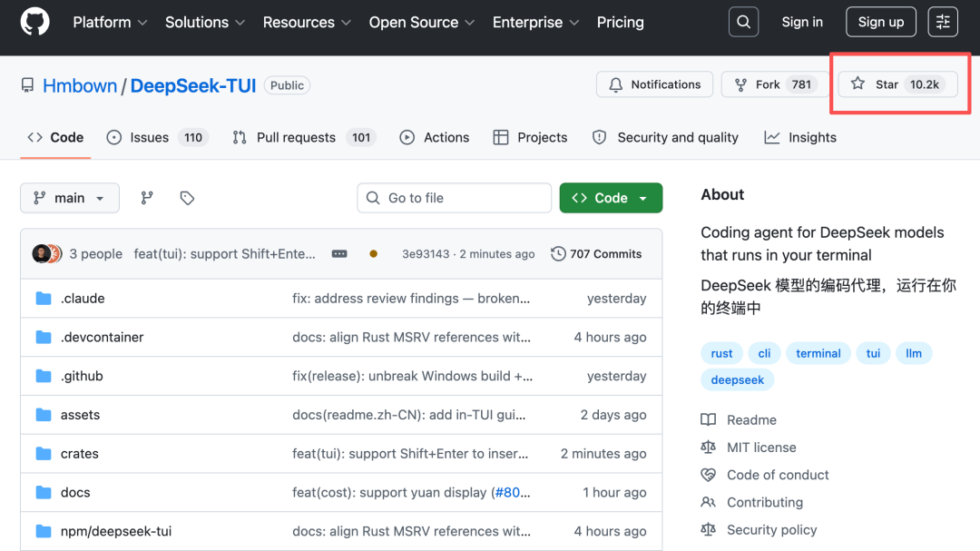980x551 pixels.
Task: Click the GitHub logo in the header
Action: 35,22
